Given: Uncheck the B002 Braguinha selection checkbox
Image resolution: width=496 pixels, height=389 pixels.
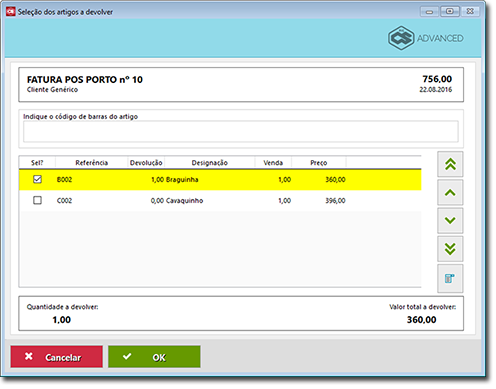Looking at the screenshot, I should (x=37, y=179).
